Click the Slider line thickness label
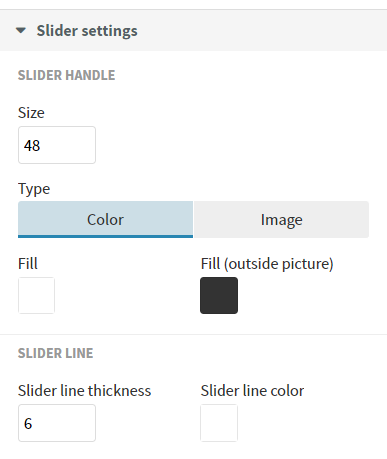 pyautogui.click(x=85, y=391)
